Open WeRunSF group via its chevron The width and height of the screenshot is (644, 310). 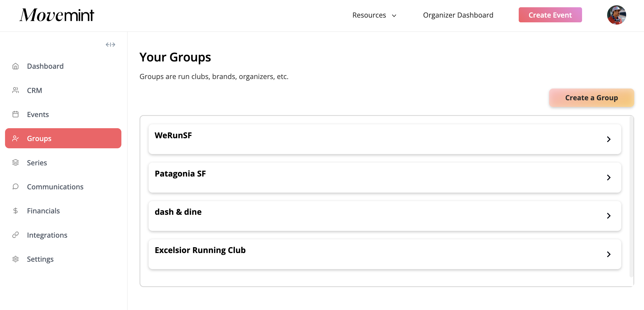pyautogui.click(x=609, y=139)
